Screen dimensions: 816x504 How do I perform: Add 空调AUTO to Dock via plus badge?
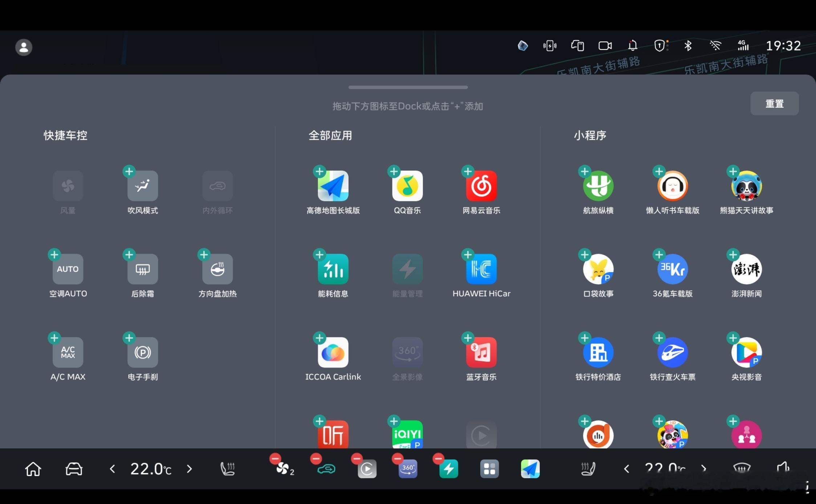(54, 255)
